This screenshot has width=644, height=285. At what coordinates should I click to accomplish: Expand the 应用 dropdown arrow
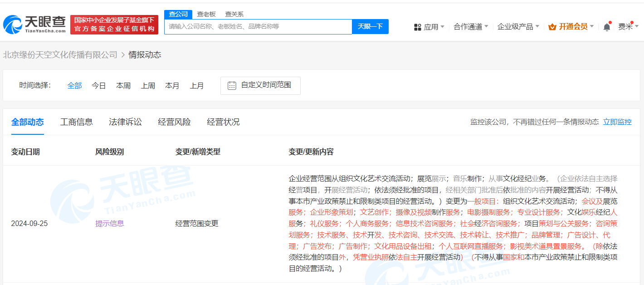[443, 27]
